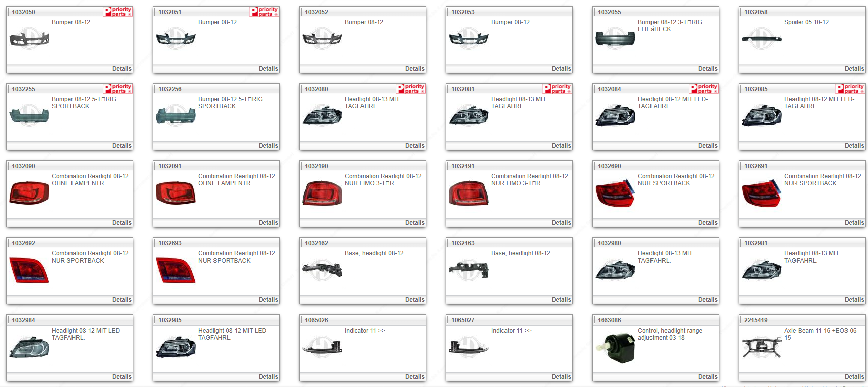The width and height of the screenshot is (868, 387).
Task: Click the headlight range adjustment control image
Action: tap(615, 347)
